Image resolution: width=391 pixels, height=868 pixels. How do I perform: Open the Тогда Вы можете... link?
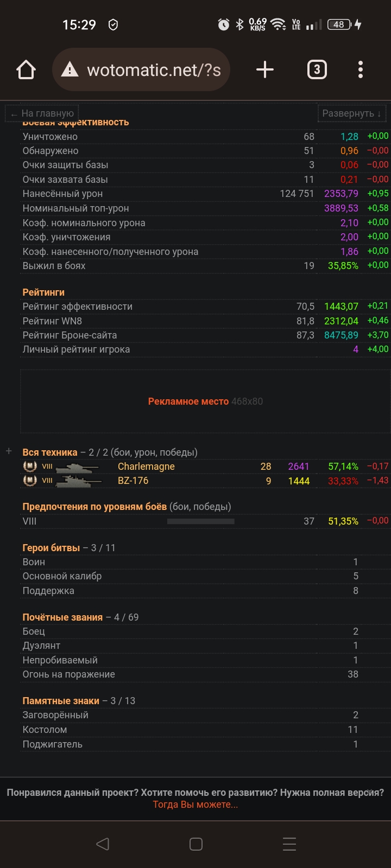tap(195, 805)
